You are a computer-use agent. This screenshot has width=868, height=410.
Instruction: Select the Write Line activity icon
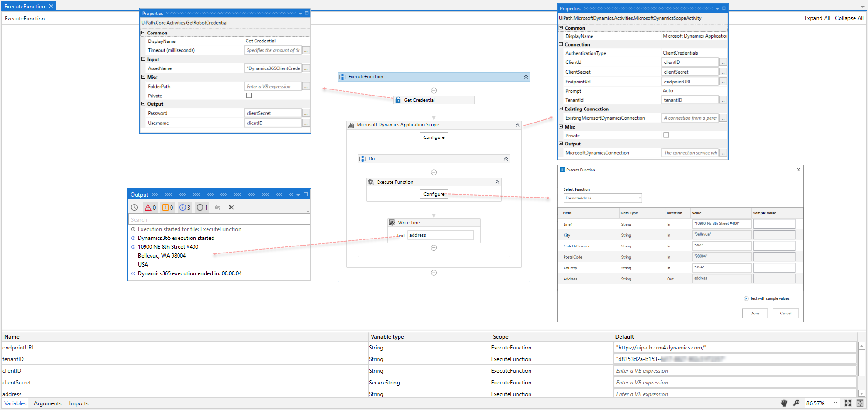[392, 223]
